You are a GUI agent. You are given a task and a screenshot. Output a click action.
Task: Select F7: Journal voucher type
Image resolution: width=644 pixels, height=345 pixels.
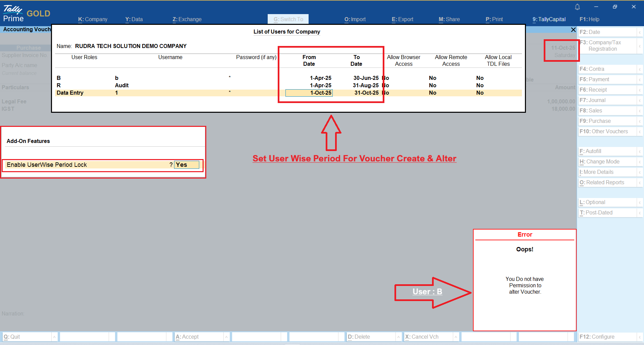[x=592, y=100]
